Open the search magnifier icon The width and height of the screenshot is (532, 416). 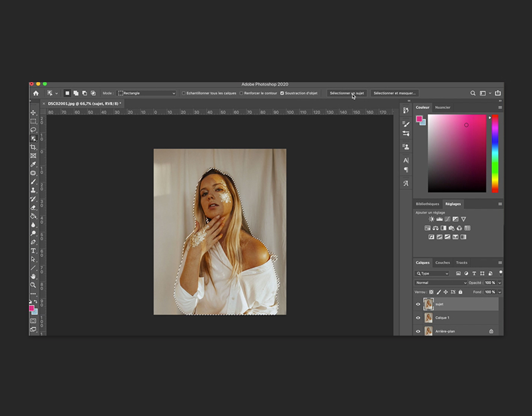[473, 93]
